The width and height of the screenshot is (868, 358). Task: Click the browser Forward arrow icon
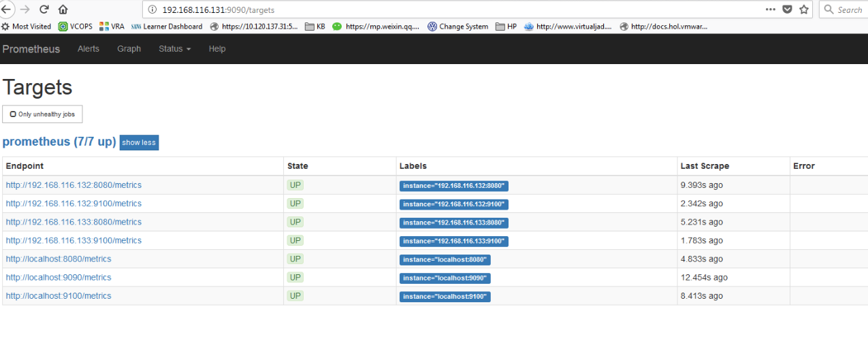(25, 10)
